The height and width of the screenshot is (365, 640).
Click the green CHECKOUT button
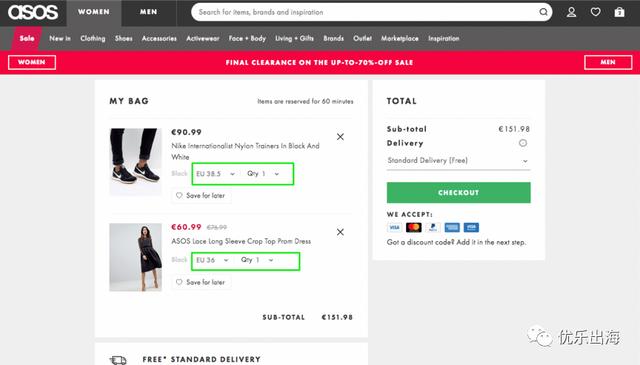pos(459,192)
